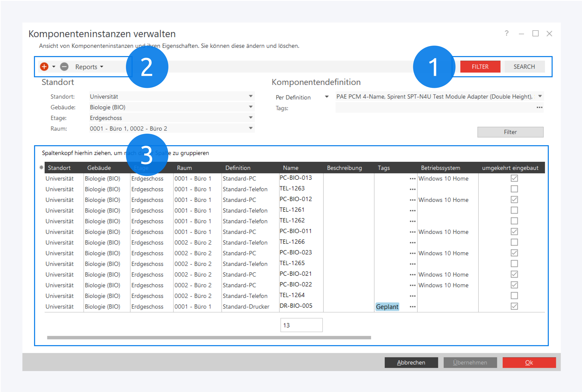Switch to the SEARCH tab
This screenshot has height=392, width=582.
click(x=524, y=67)
